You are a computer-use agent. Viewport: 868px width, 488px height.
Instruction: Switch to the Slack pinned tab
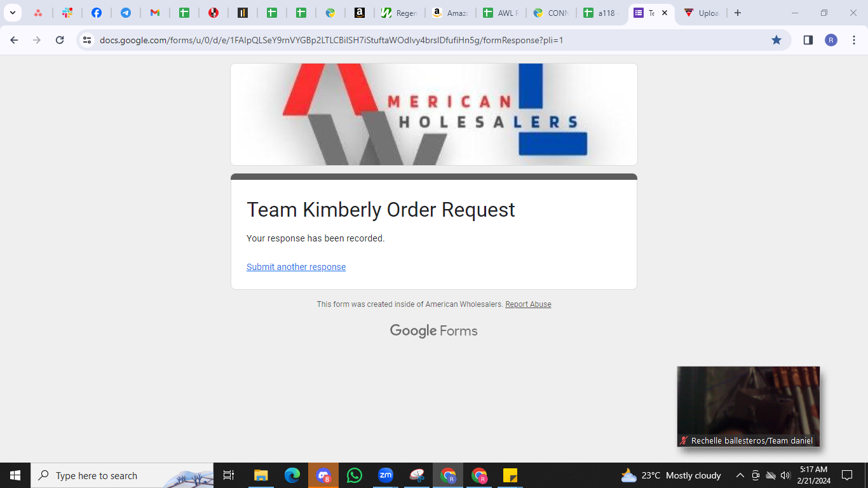tap(67, 13)
